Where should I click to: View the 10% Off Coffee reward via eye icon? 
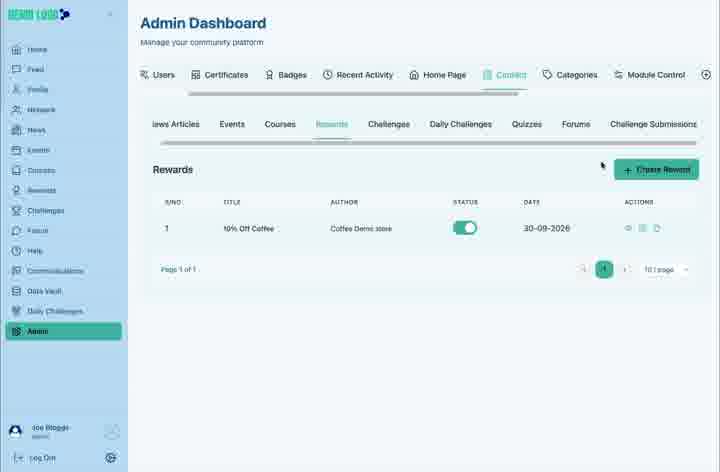point(628,228)
